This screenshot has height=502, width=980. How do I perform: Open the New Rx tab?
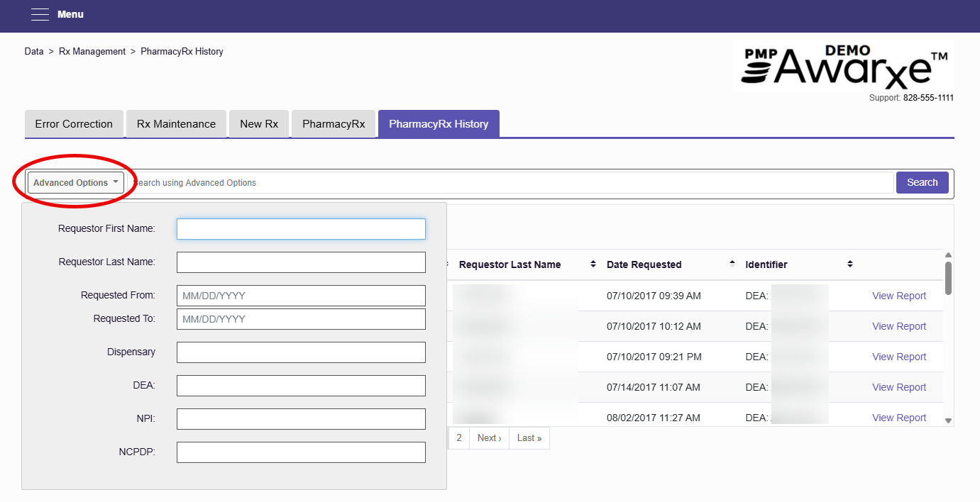[x=259, y=124]
